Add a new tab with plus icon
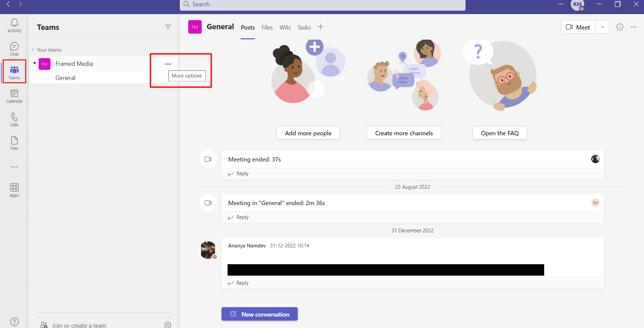The height and width of the screenshot is (328, 644). tap(321, 27)
